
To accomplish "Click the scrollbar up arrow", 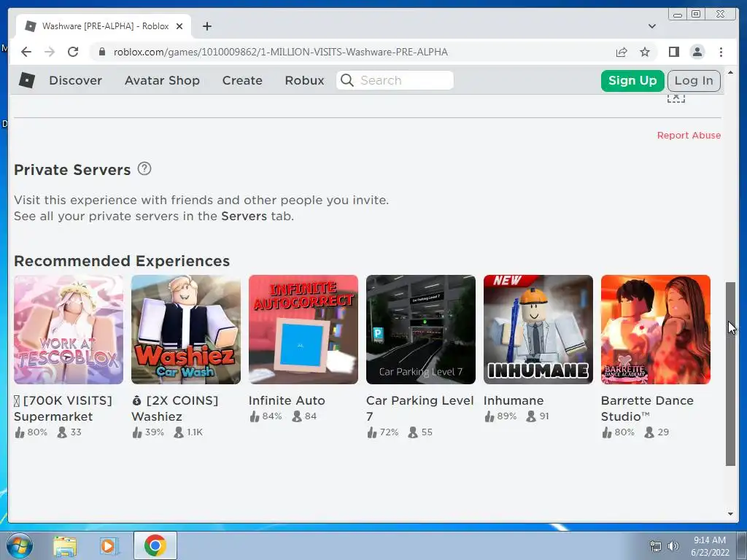I will point(730,72).
